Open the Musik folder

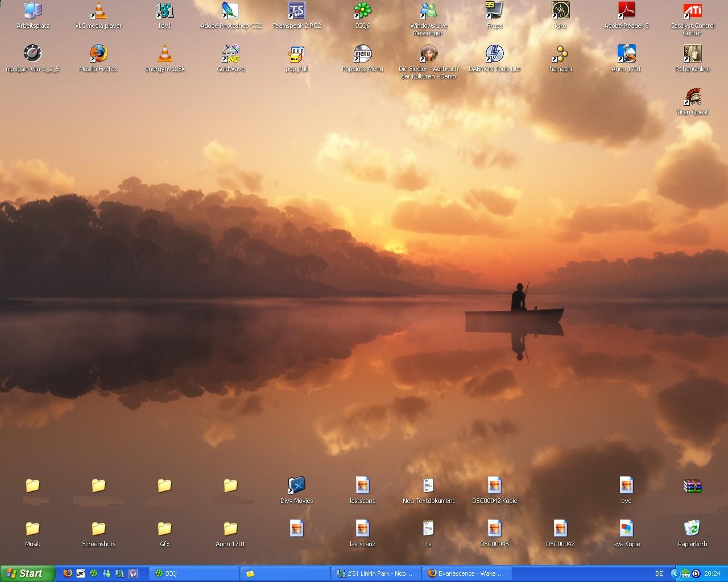click(x=32, y=529)
